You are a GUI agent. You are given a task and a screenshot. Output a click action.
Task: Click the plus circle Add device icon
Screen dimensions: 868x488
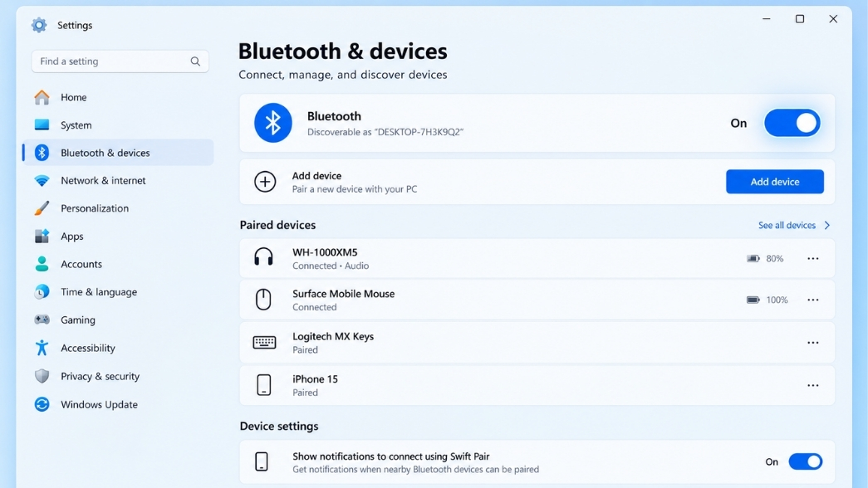pos(265,182)
